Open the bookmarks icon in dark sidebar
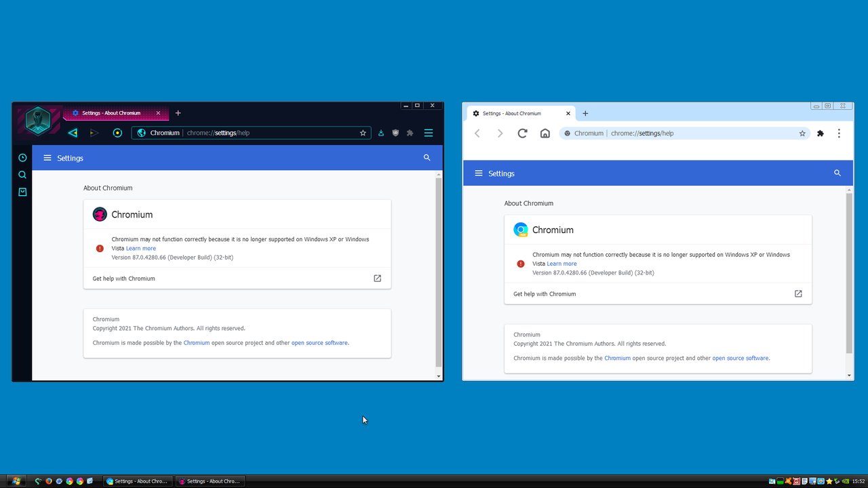 point(22,192)
